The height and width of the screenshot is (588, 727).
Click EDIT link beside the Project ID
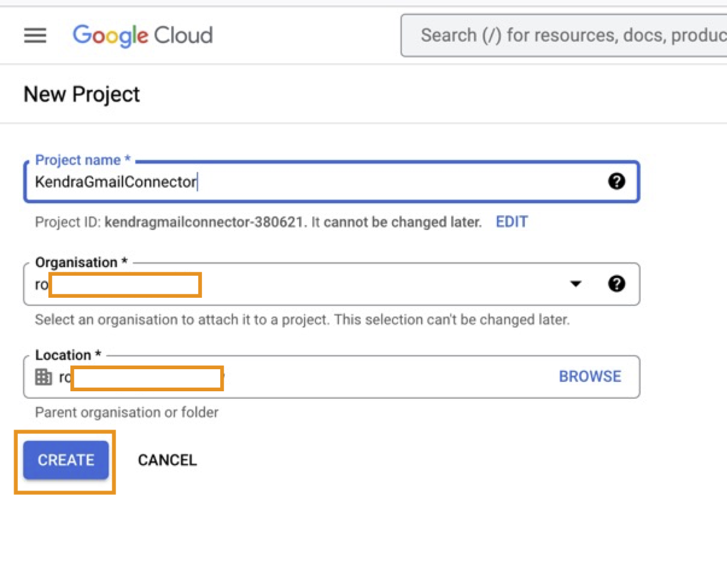[x=512, y=222]
